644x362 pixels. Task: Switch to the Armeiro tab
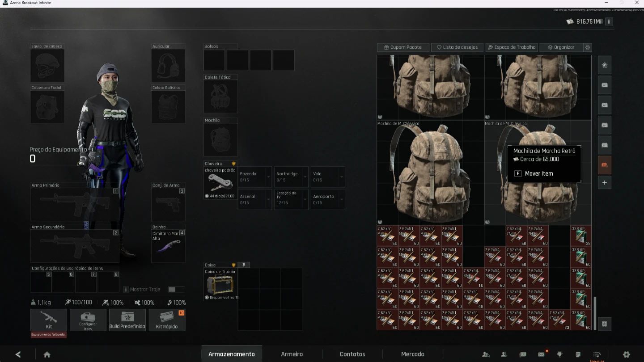point(292,354)
